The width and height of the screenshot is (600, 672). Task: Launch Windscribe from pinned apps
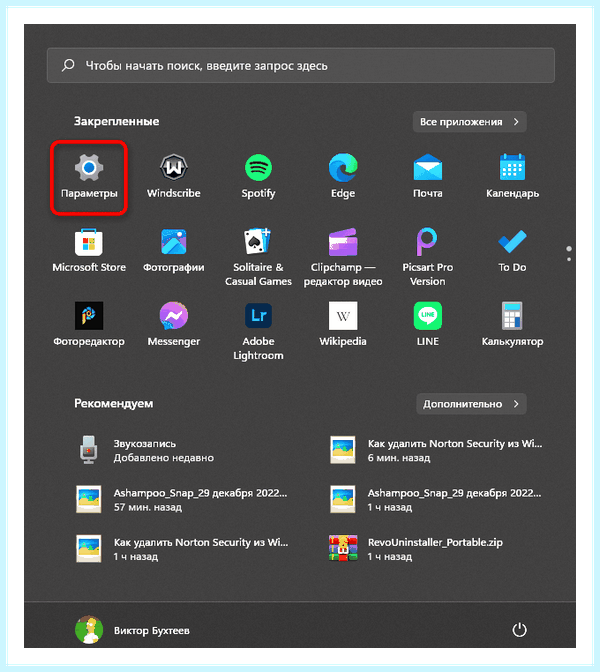tap(174, 177)
